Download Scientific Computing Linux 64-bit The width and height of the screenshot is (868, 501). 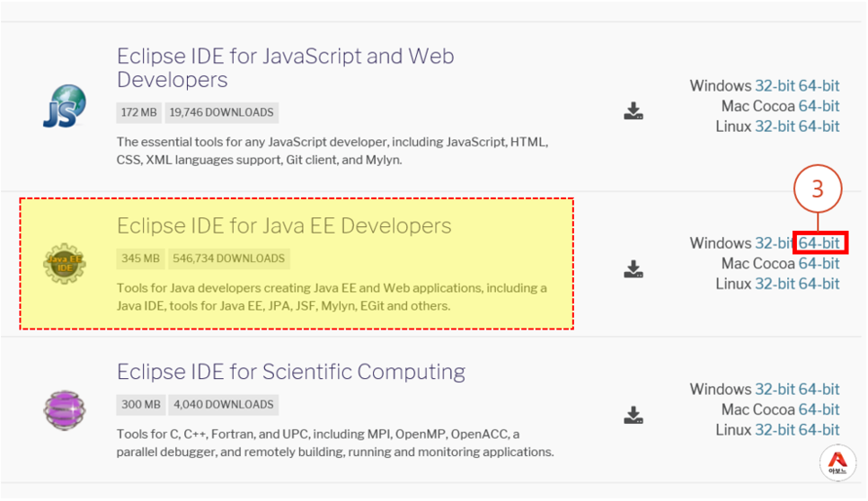[819, 430]
